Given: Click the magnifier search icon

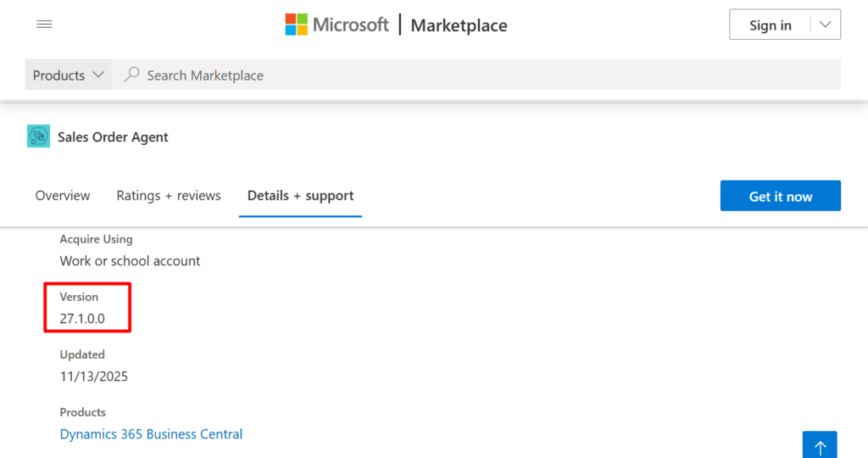Looking at the screenshot, I should [x=131, y=75].
